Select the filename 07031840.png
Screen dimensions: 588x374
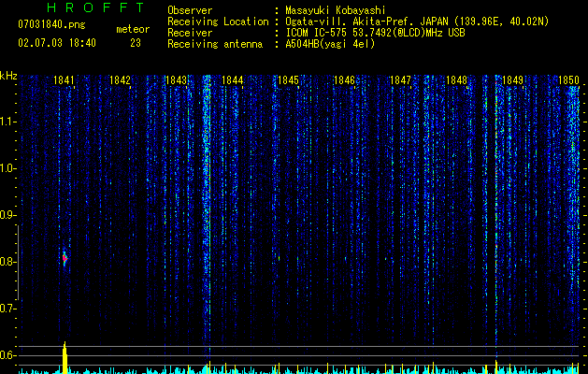[x=51, y=25]
